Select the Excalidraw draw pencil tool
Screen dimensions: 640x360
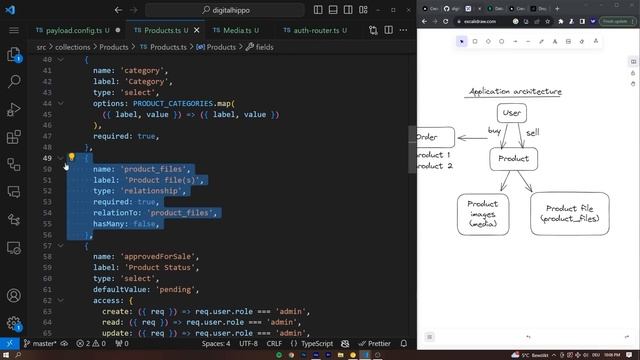[542, 41]
